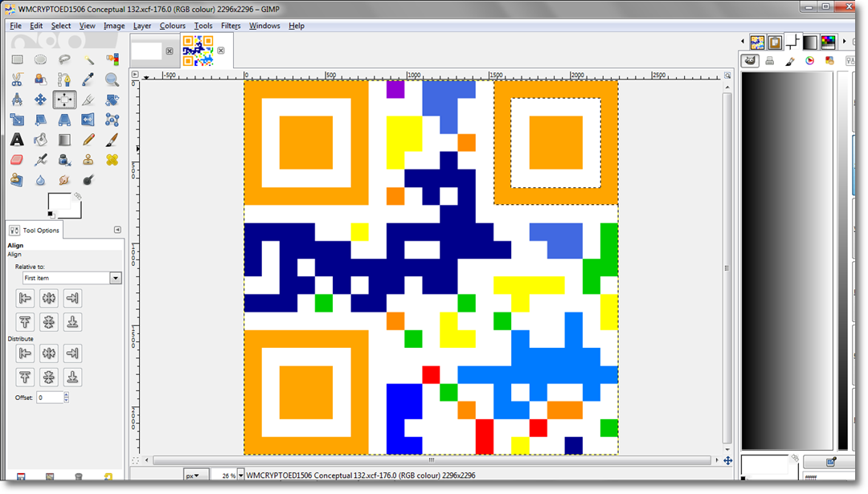Open the zoom percentage dropdown arrow
Viewport: 868px width, 494px height.
tap(240, 476)
